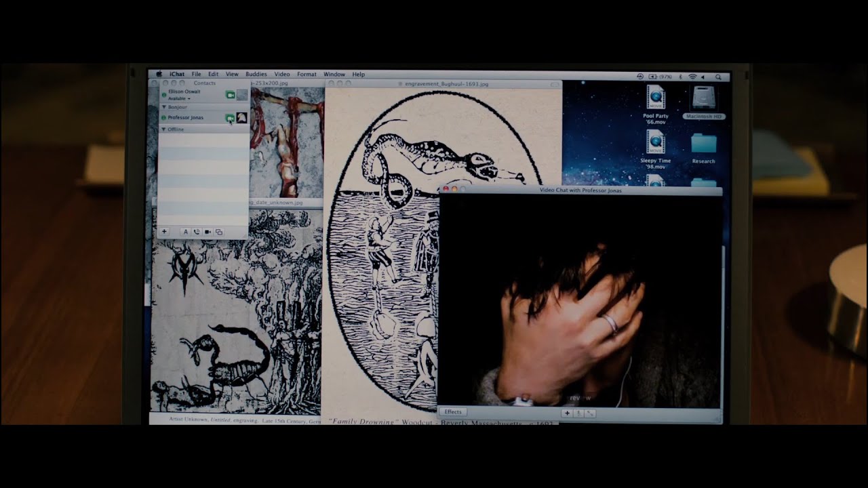This screenshot has width=868, height=488.
Task: Open the iChat menu
Action: pos(177,74)
